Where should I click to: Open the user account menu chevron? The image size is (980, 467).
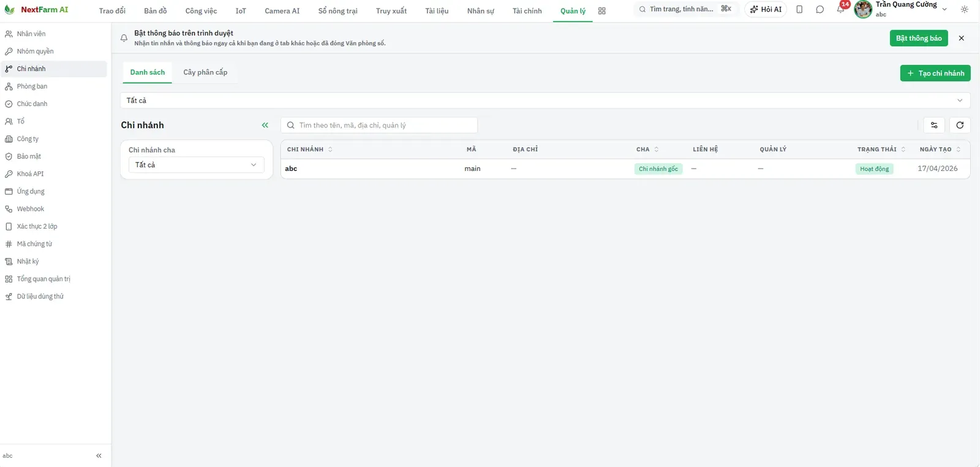(x=944, y=9)
